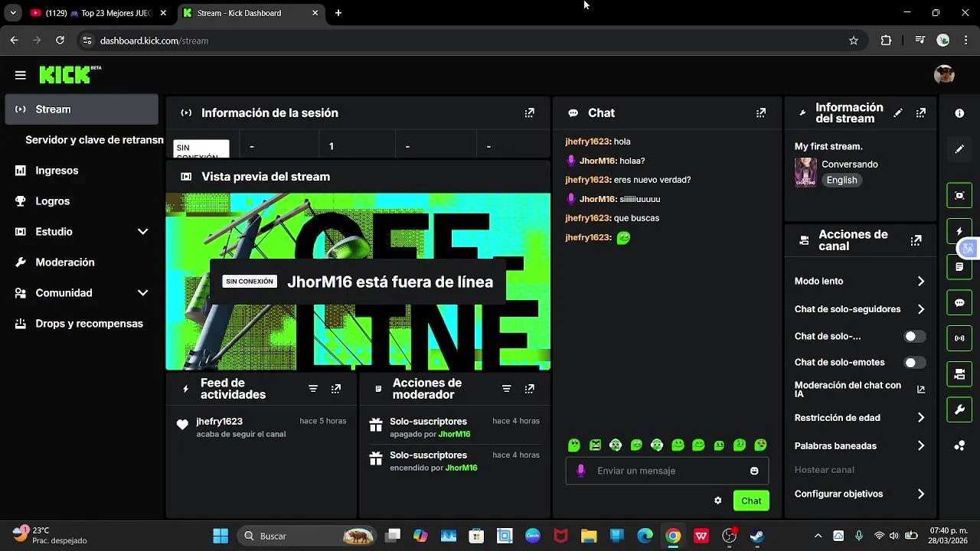Open the browser tab search dropdown
The height and width of the screenshot is (551, 980).
coord(13,13)
